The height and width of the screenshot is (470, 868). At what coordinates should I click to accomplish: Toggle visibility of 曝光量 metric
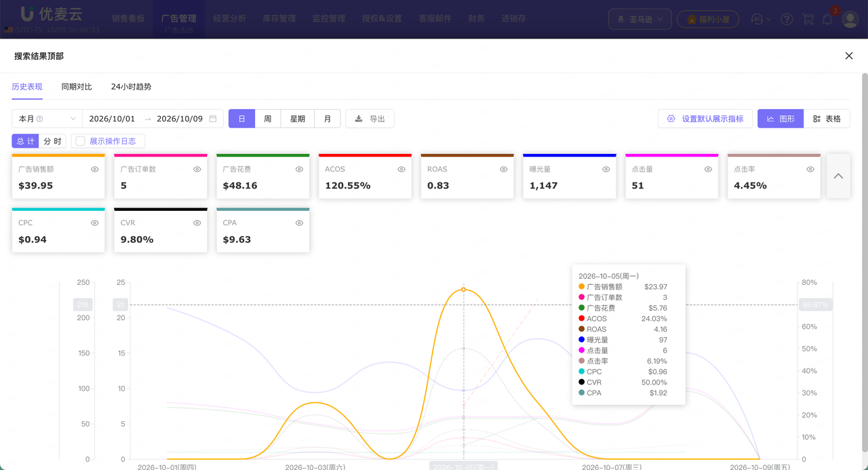click(x=606, y=170)
